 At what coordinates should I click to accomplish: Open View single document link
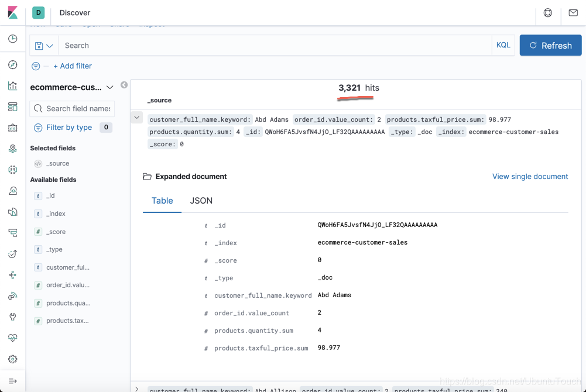click(530, 176)
